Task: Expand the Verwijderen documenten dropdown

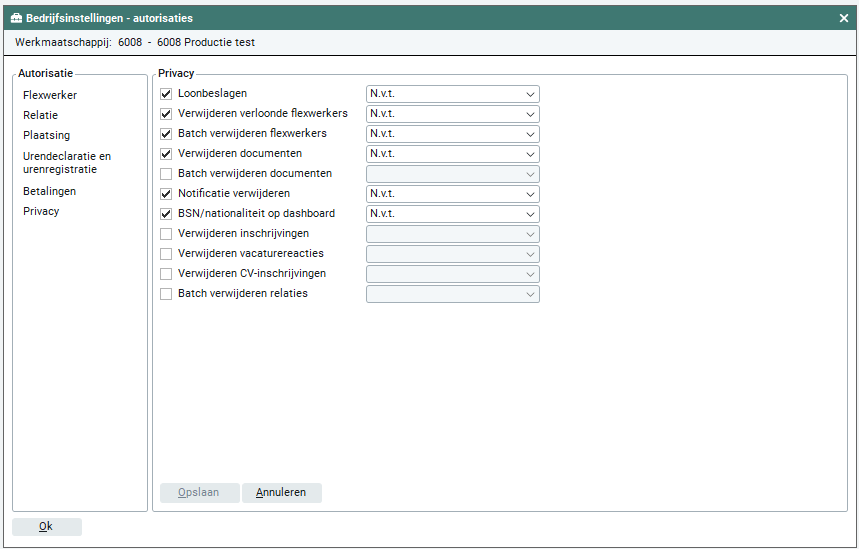Action: click(x=452, y=154)
